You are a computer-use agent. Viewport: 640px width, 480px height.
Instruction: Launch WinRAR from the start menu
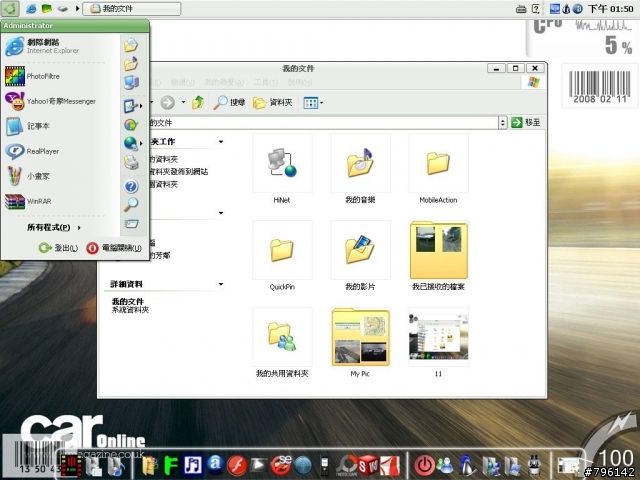coord(28,201)
